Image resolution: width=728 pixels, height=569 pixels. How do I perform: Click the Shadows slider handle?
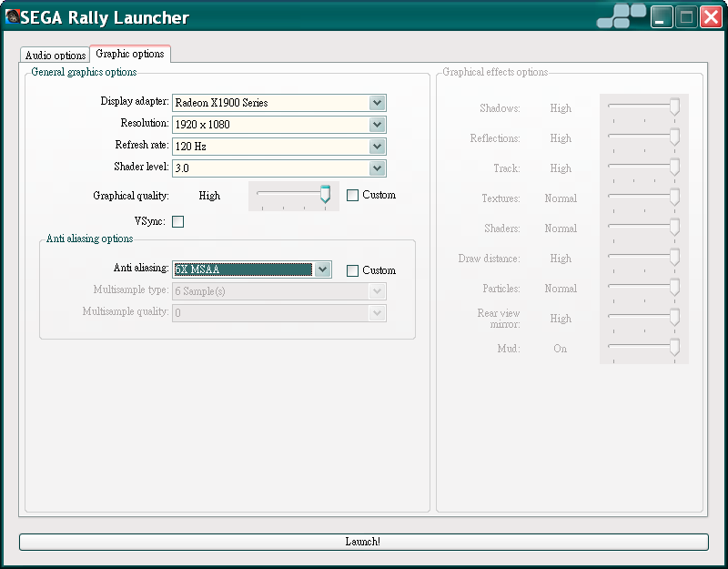(674, 107)
